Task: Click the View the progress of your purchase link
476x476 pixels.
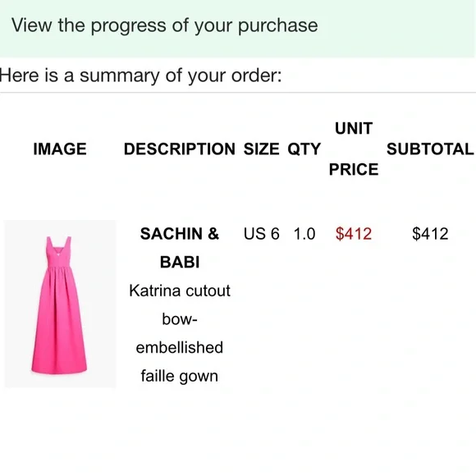Action: pyautogui.click(x=164, y=25)
